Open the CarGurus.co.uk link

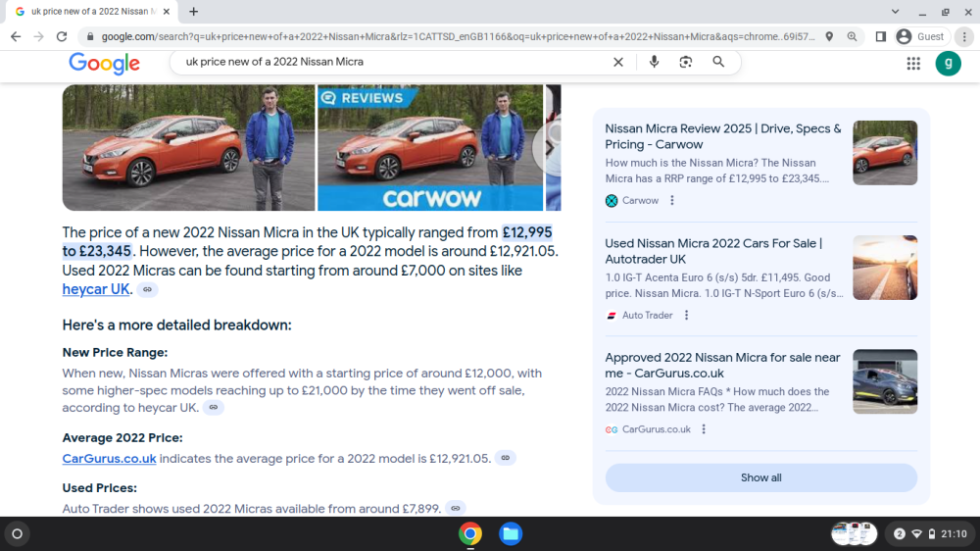point(109,459)
